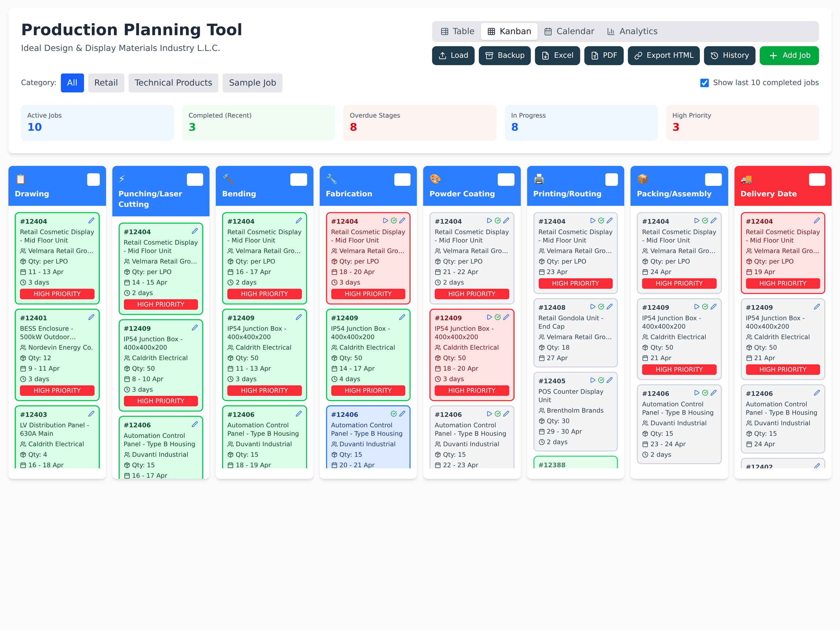This screenshot has height=630, width=840.
Task: Mark #12409 complete in Powder Coating
Action: (498, 317)
